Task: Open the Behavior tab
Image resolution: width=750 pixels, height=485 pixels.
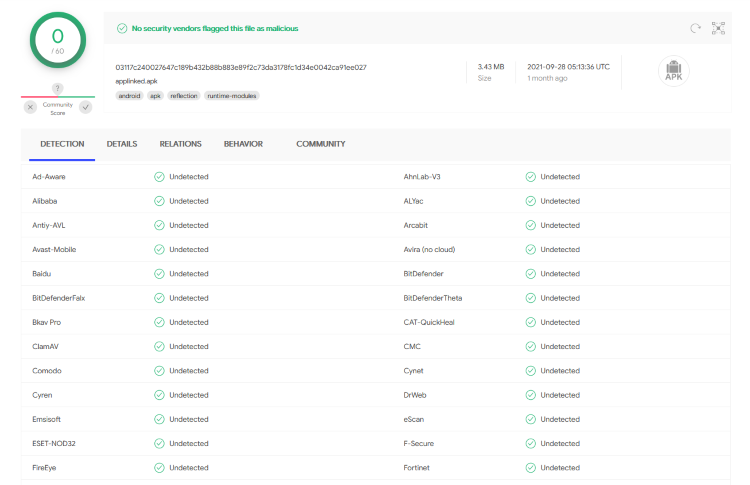Action: [x=243, y=144]
